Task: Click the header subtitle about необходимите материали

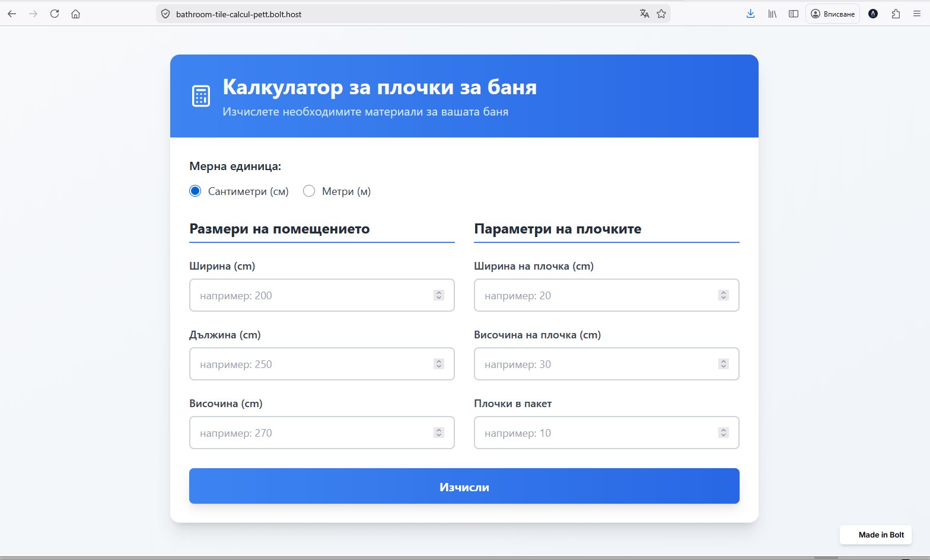Action: pos(365,112)
